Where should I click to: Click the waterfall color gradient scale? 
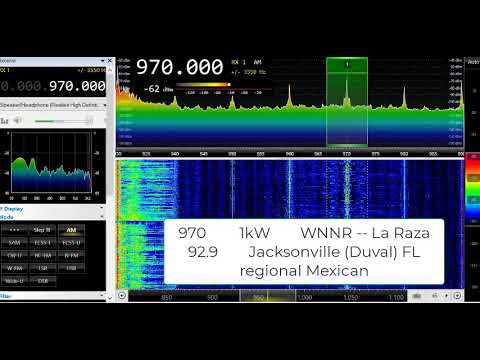[472, 188]
